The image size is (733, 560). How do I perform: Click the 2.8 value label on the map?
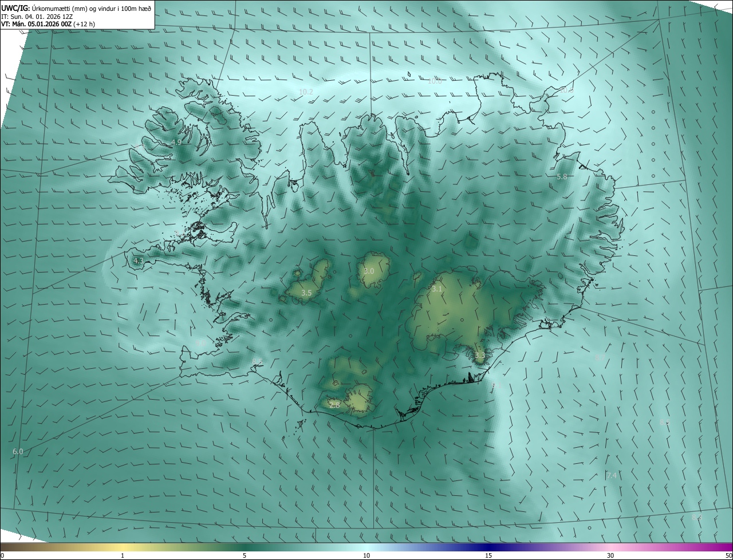coord(334,405)
